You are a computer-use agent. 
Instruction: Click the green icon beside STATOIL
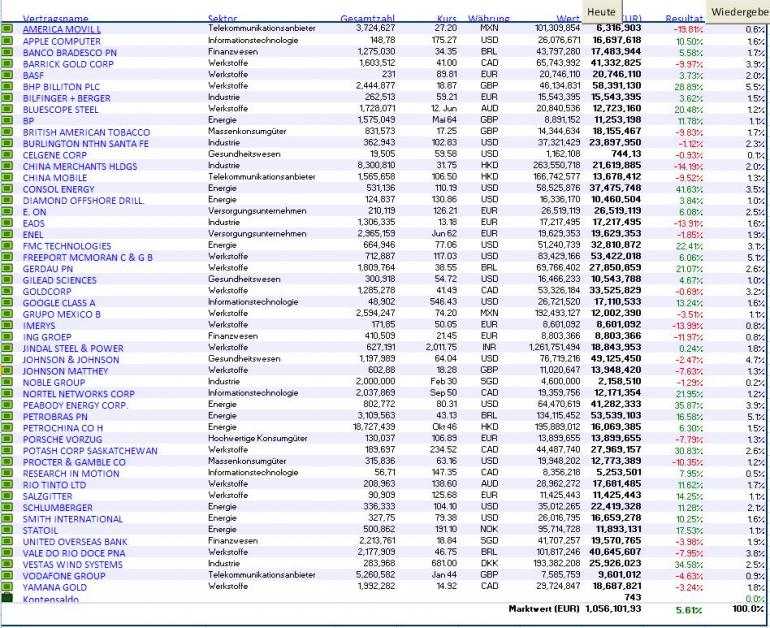pyautogui.click(x=6, y=530)
